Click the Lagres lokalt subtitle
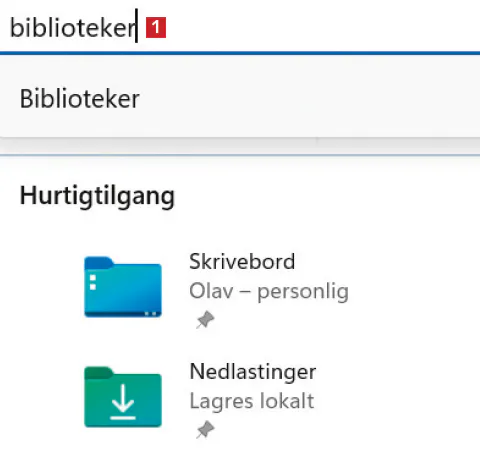 coord(252,401)
